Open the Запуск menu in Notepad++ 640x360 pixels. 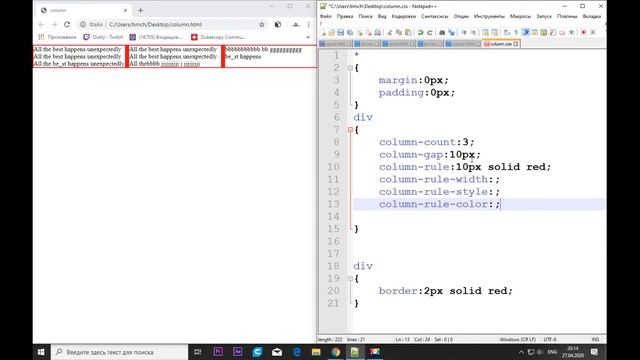pos(544,16)
